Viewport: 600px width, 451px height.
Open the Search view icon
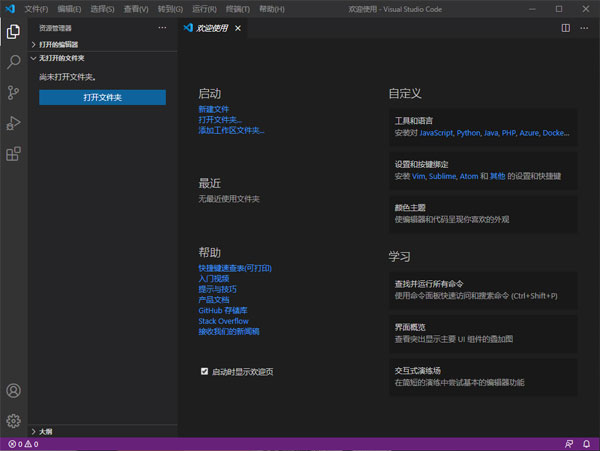[x=13, y=62]
